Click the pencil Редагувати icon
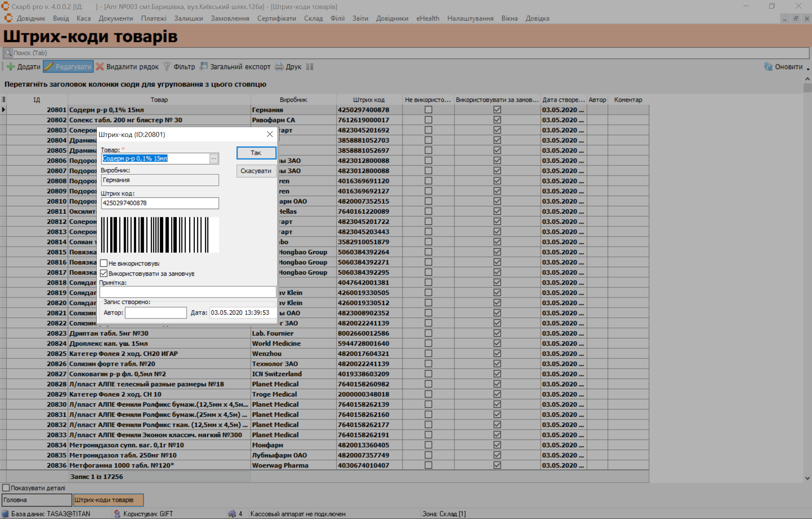This screenshot has width=812, height=519. click(x=49, y=67)
